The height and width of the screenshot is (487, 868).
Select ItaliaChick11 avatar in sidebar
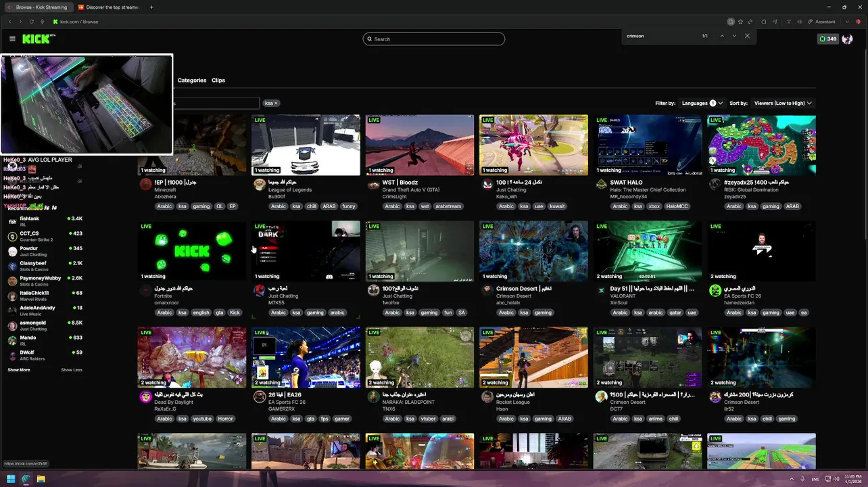12,296
